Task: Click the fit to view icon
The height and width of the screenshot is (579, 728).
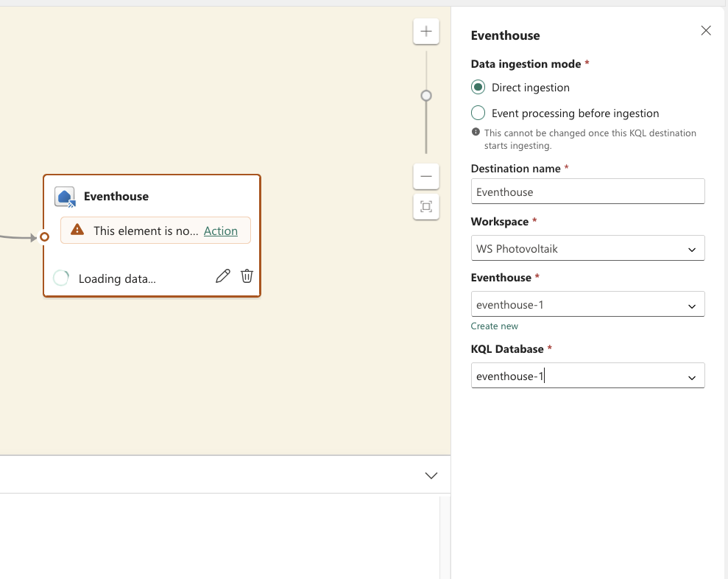Action: 426,207
